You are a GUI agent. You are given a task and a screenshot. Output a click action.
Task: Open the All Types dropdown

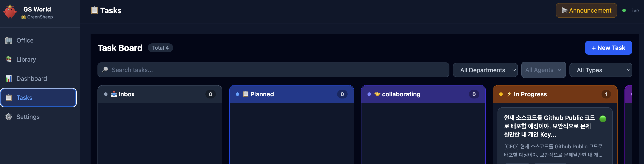pyautogui.click(x=600, y=70)
